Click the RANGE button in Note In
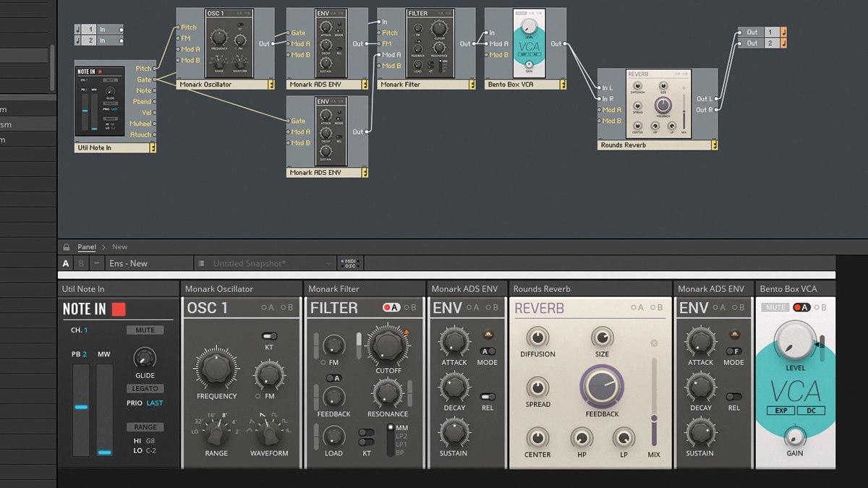 coord(145,427)
